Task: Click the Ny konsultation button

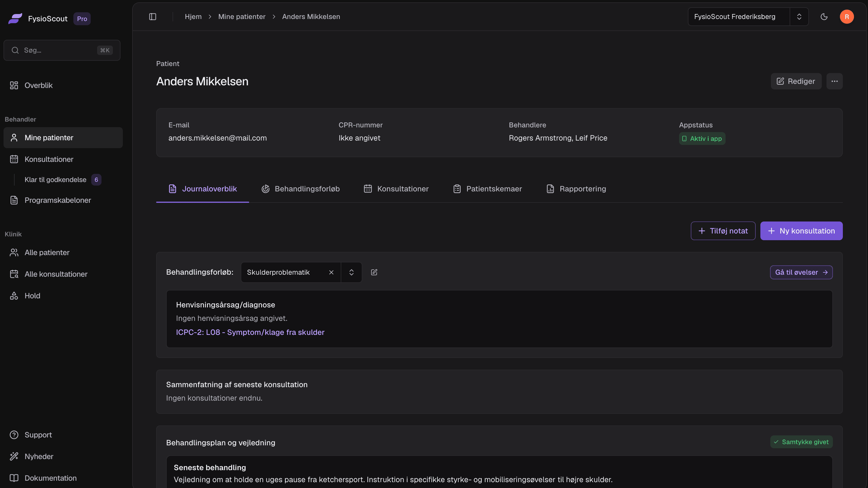Action: point(801,231)
